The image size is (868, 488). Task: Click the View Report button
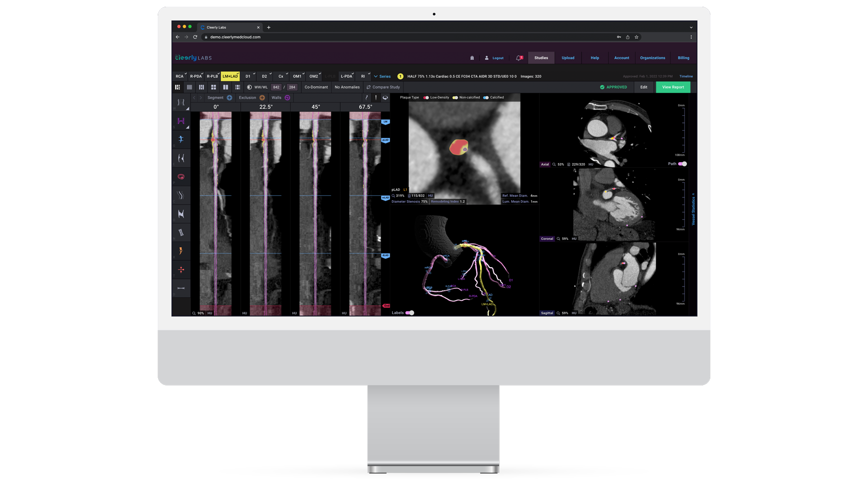[x=673, y=87]
